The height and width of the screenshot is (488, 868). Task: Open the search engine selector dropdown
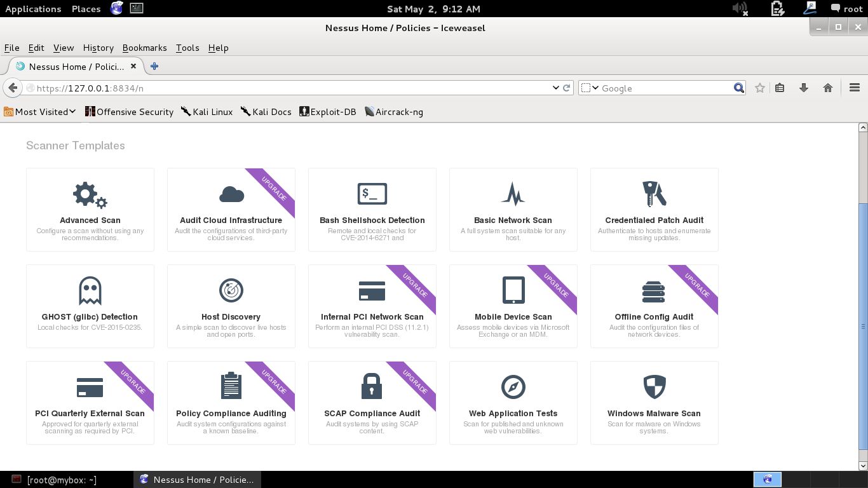pyautogui.click(x=590, y=88)
